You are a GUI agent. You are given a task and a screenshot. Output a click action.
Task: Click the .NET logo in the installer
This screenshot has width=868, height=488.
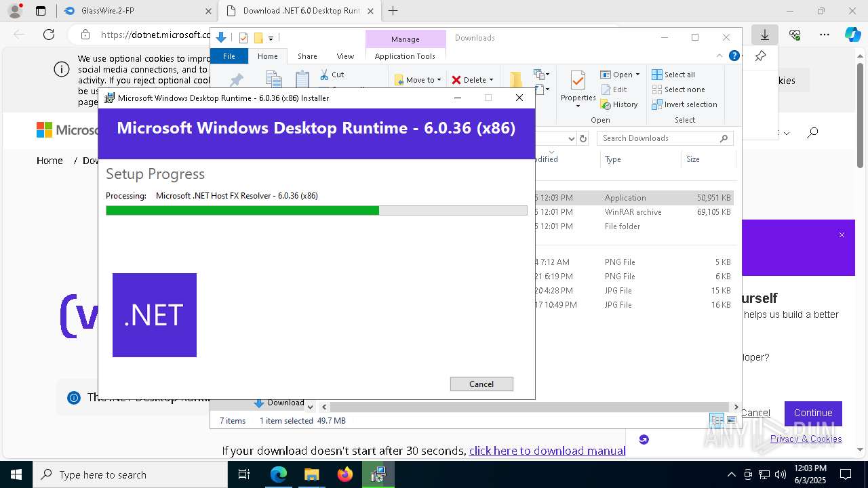pos(155,315)
